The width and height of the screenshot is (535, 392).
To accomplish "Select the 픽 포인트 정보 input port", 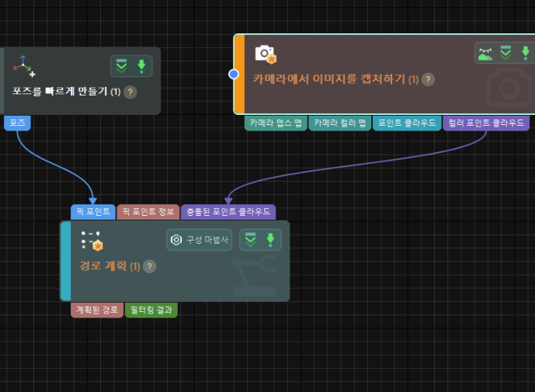I will [148, 212].
